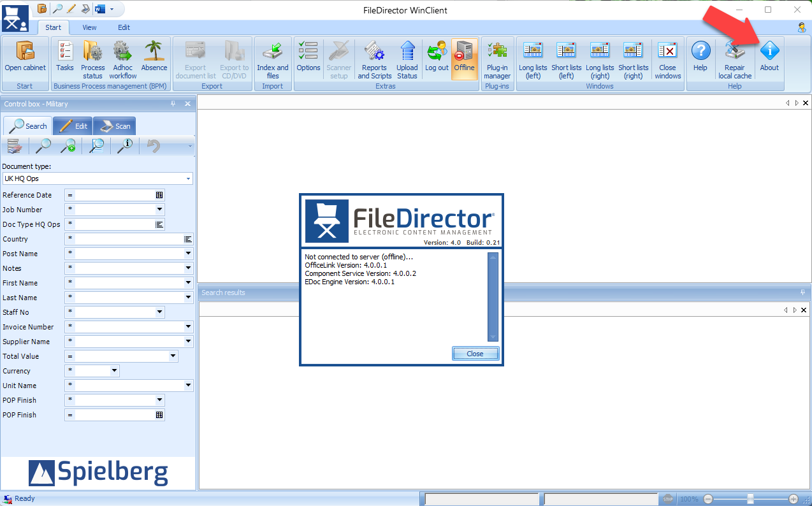Viewport: 812px width, 506px height.
Task: Pin the Search results panel
Action: (x=802, y=293)
